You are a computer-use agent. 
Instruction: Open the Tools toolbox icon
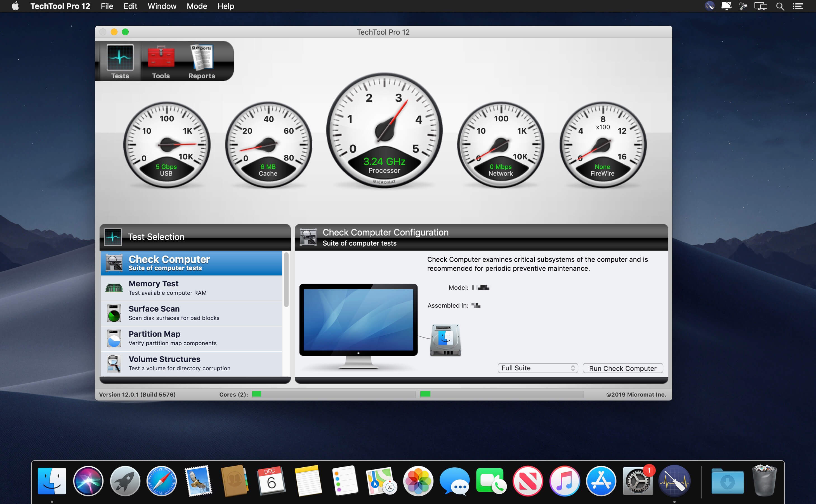point(161,57)
